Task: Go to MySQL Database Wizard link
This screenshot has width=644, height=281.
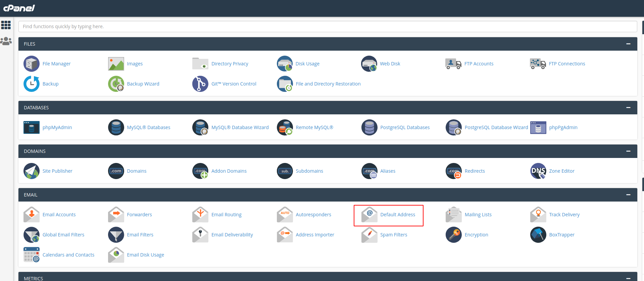Action: (x=240, y=127)
